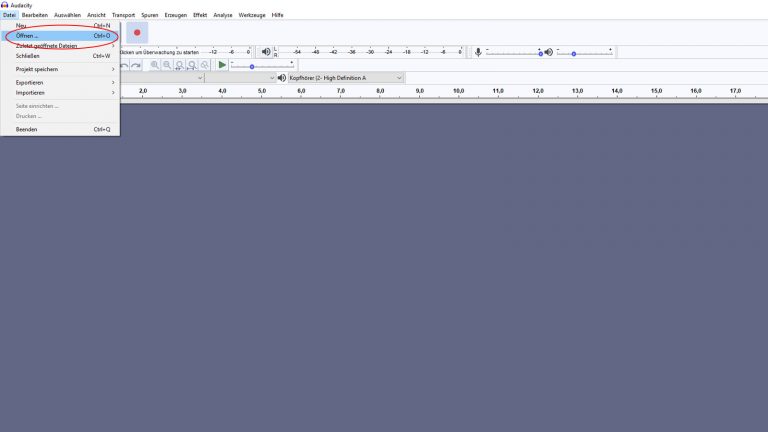Click the Redo arrow icon

click(136, 65)
